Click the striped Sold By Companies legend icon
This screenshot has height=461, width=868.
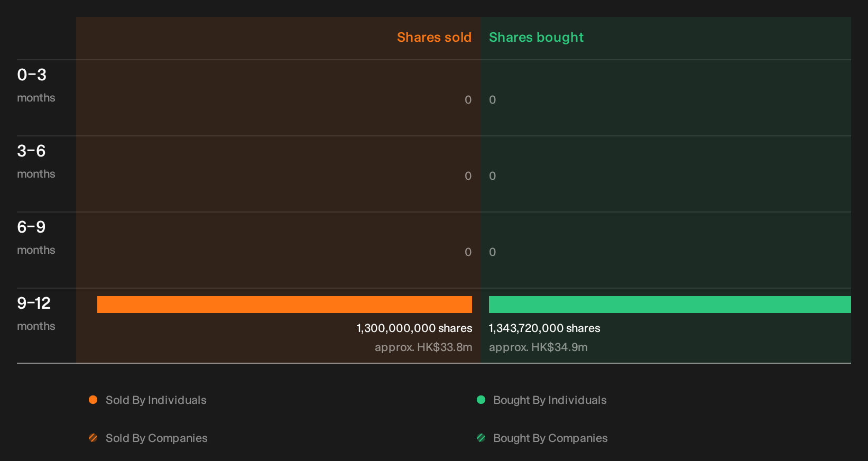[x=93, y=438]
